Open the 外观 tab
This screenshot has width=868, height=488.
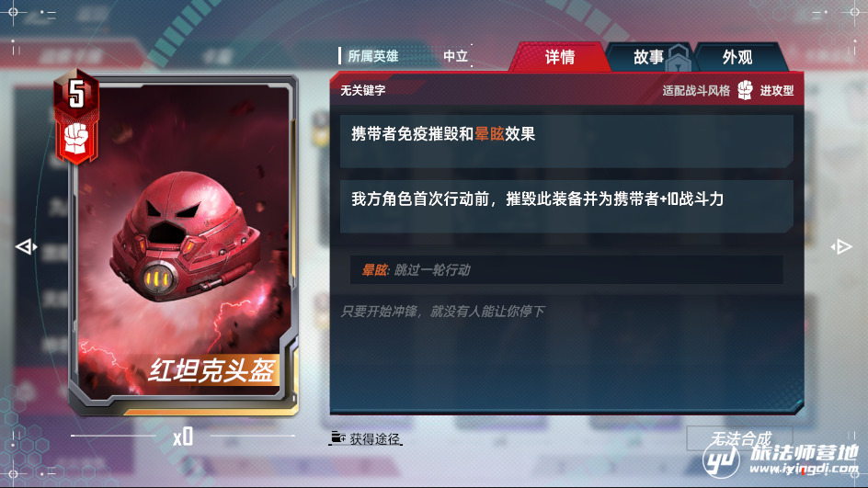738,57
